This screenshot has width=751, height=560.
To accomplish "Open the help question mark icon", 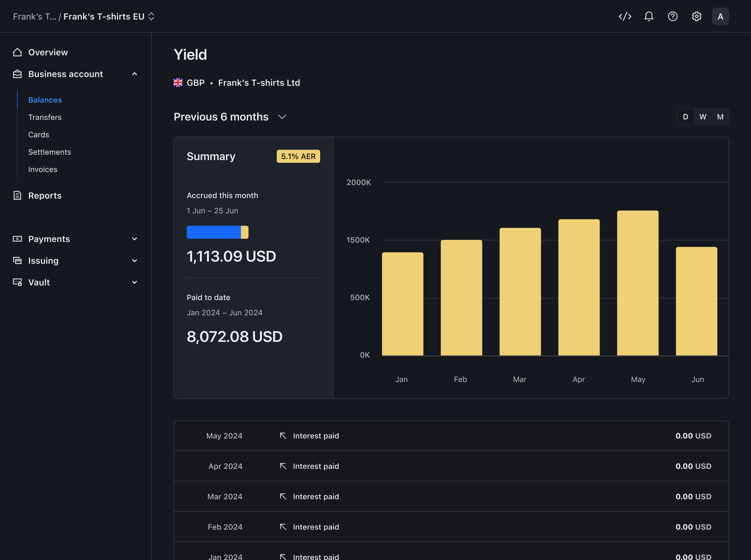I will point(672,16).
